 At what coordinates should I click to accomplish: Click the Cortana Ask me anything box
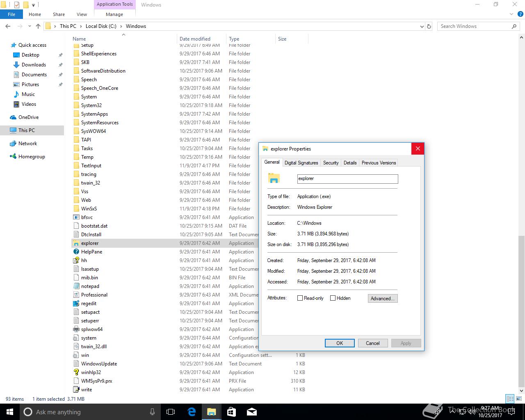pyautogui.click(x=90, y=412)
